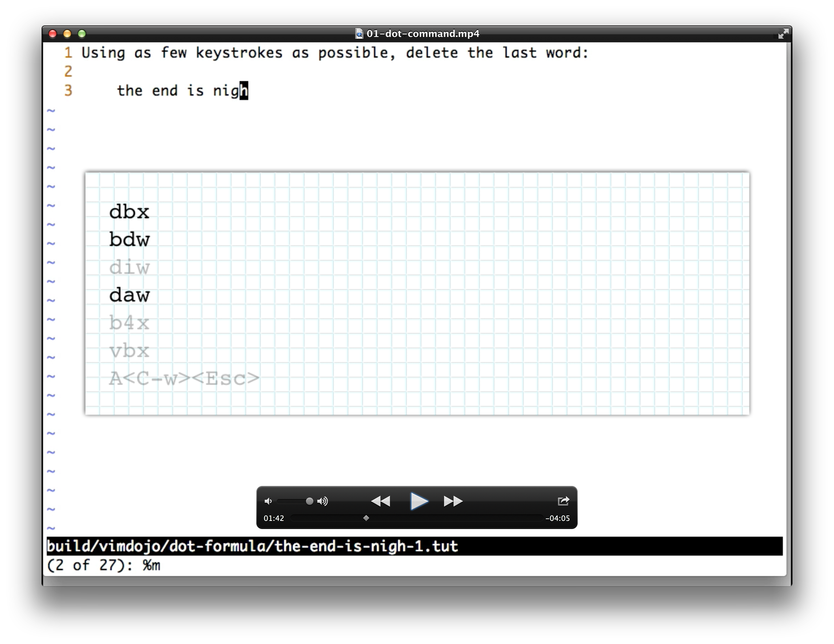Enter fullscreen with the arrows icon
The image size is (834, 644).
[783, 34]
